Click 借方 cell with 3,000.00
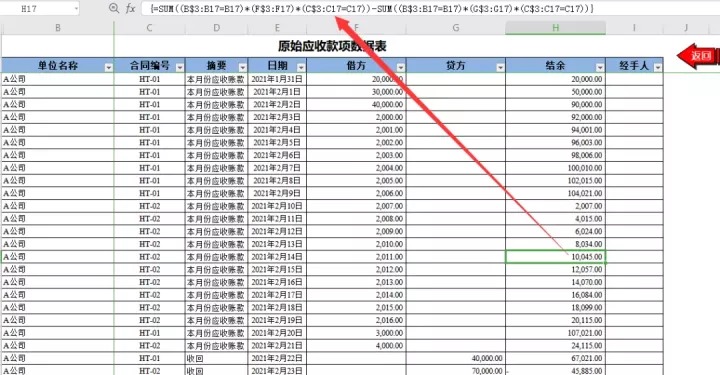This screenshot has height=375, width=720. (x=356, y=333)
